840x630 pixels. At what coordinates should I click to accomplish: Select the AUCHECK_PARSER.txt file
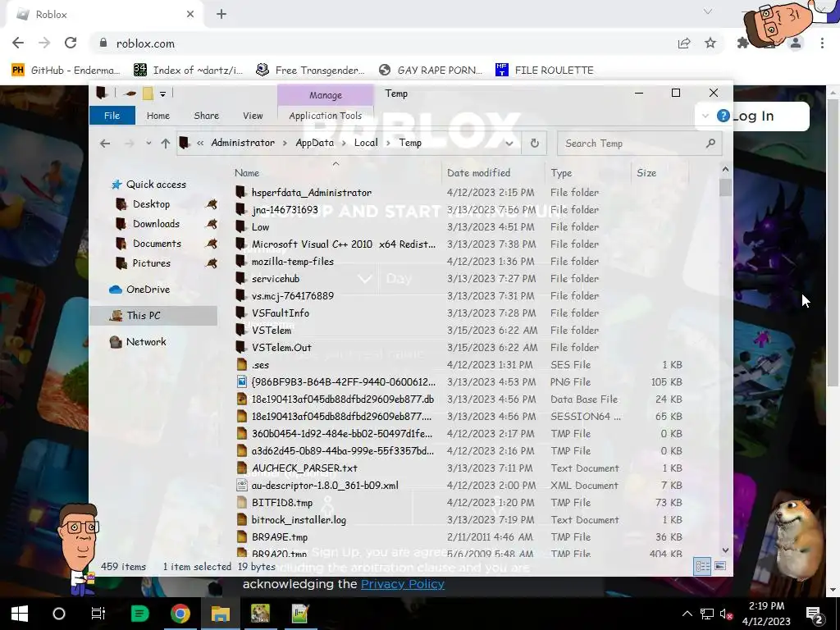(304, 468)
